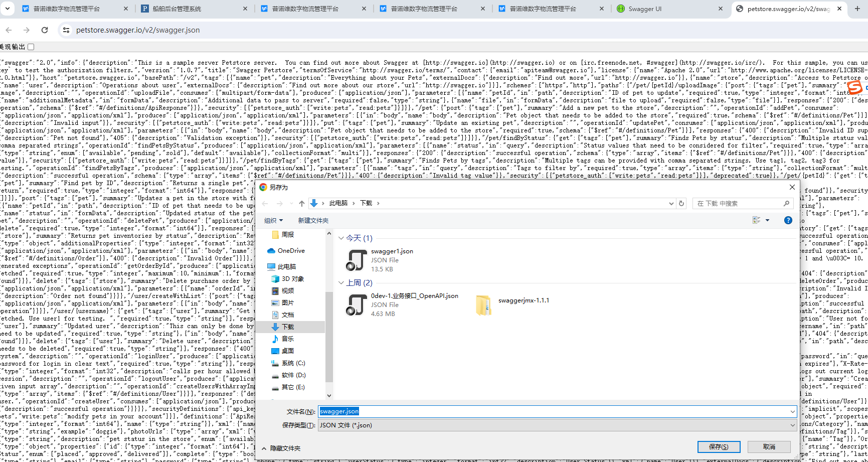Click 新建文件夹 button

pyautogui.click(x=313, y=221)
